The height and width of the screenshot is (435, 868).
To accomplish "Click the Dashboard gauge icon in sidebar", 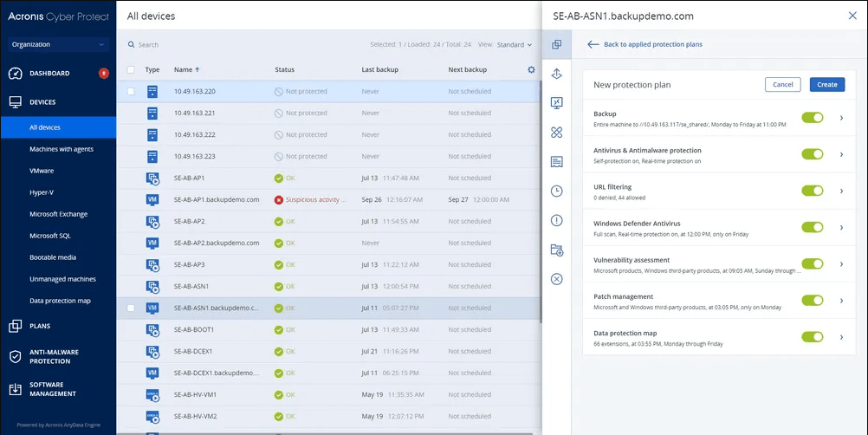I will click(15, 74).
